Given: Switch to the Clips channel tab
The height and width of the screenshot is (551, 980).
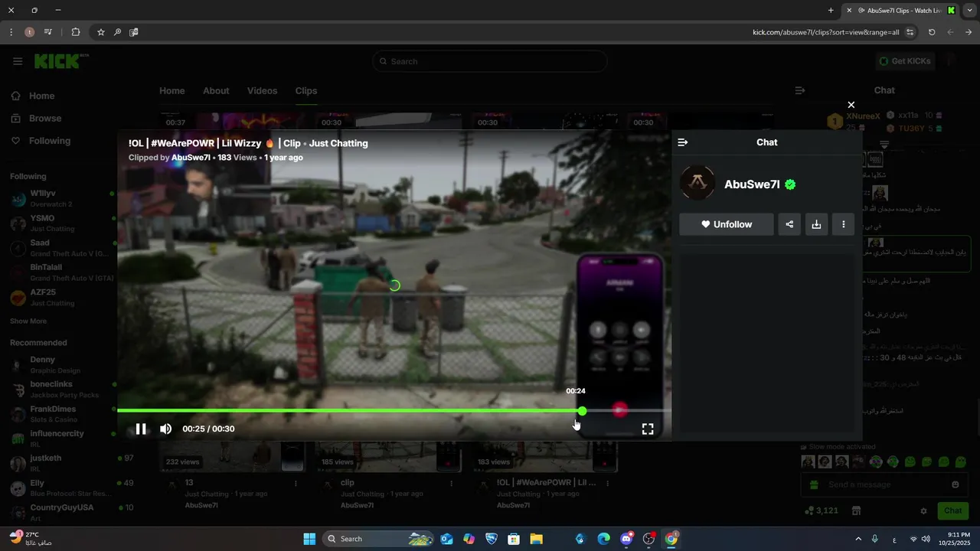Looking at the screenshot, I should coord(306,90).
